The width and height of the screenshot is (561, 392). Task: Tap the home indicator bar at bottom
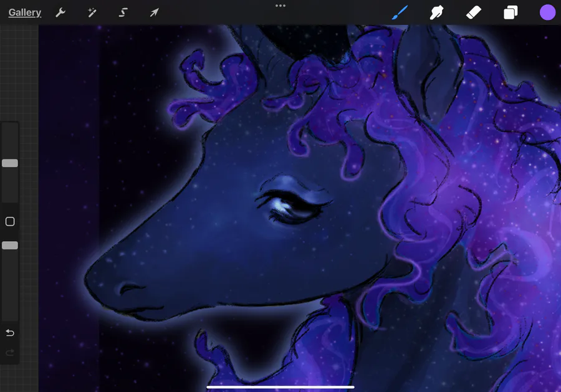coord(280,387)
